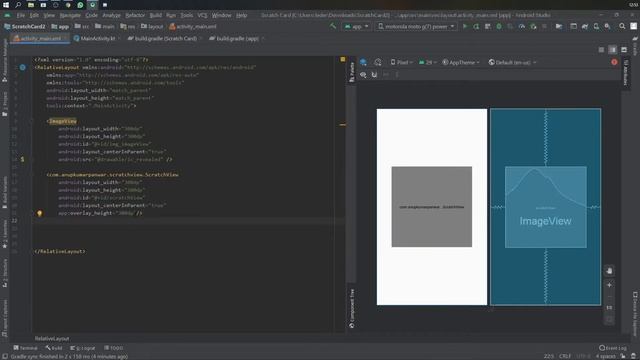Switch editor to Design only view
The image size is (640, 360).
(624, 49)
